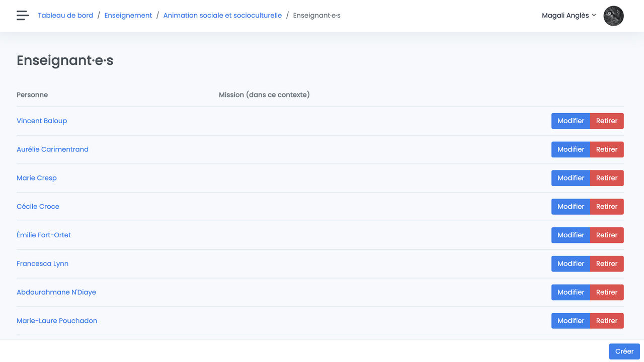The image size is (644, 362).
Task: Open Marie Cresp's person page
Action: (37, 178)
